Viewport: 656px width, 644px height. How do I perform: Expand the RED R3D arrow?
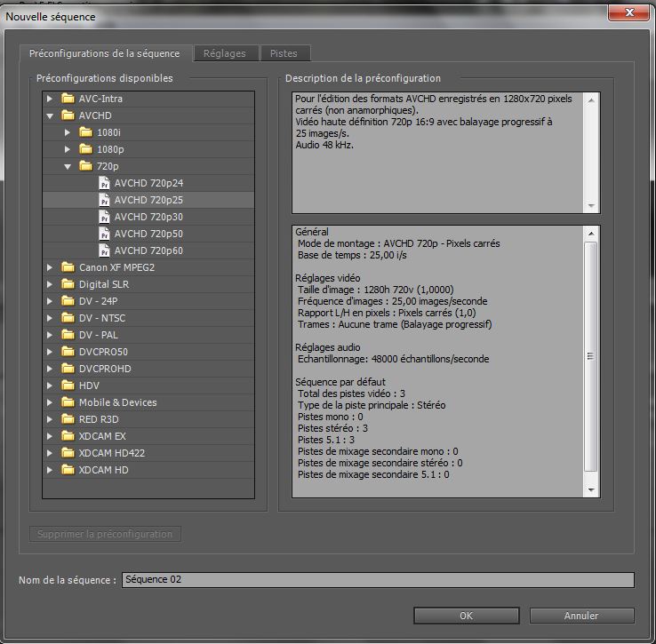pyautogui.click(x=50, y=418)
